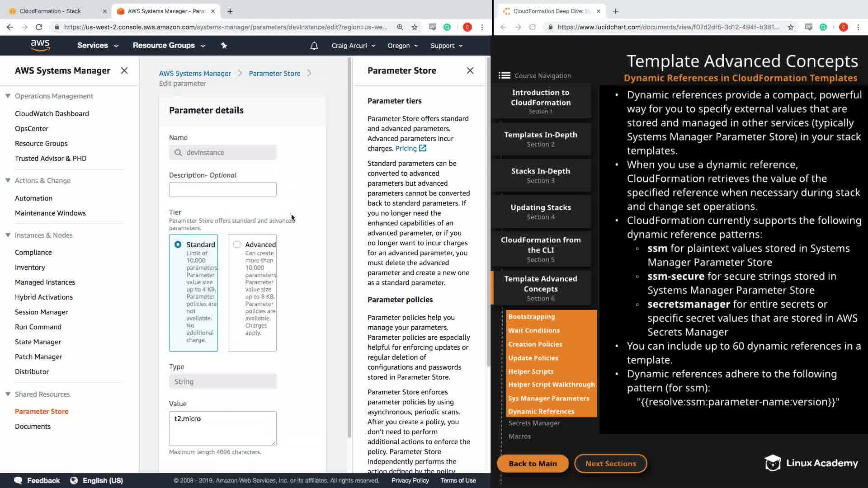Select the Standard tier radio button
This screenshot has width=868, height=488.
point(178,244)
